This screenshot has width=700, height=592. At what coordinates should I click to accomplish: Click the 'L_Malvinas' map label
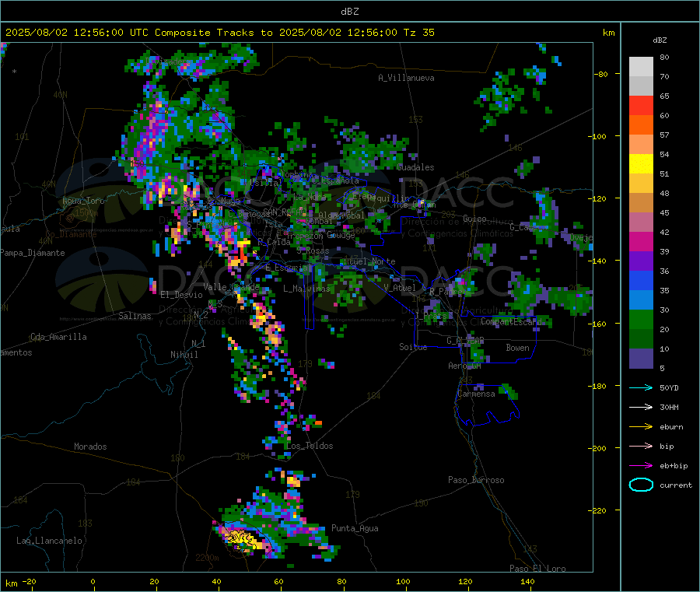(x=306, y=289)
